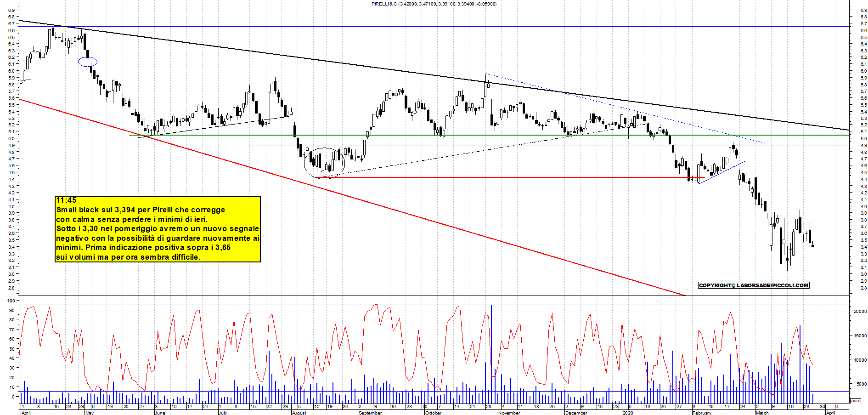
Task: Click the line "sui volumi ma per ora sembra difficile."
Action: [128, 257]
